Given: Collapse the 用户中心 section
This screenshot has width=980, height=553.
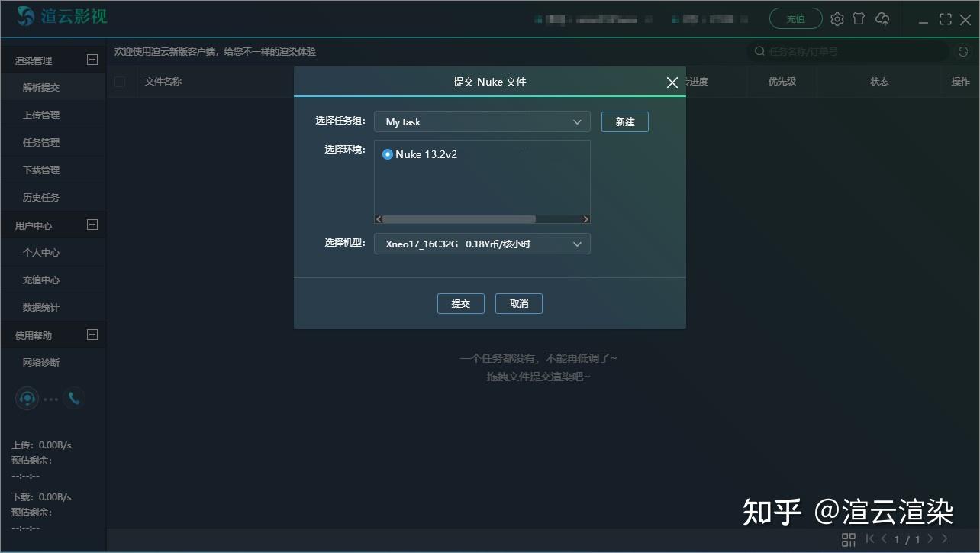Looking at the screenshot, I should [x=92, y=225].
